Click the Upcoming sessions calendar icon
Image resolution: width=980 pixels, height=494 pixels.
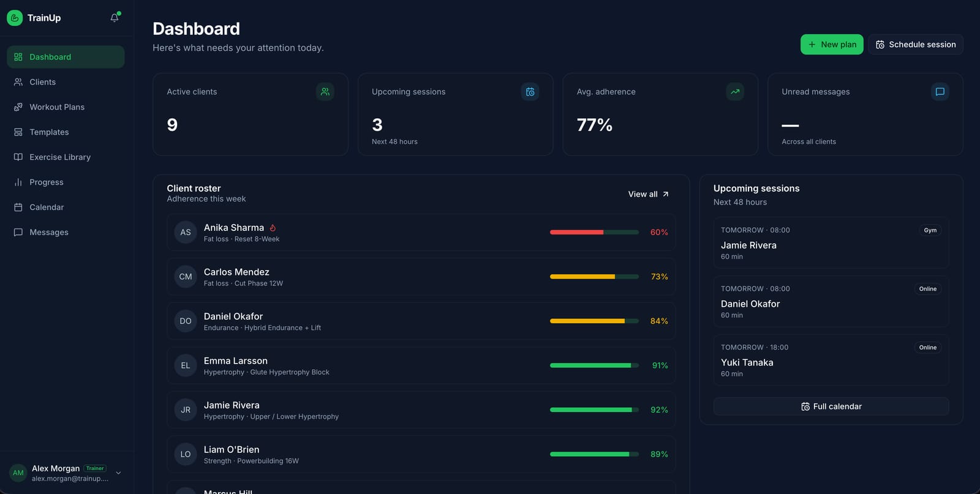[530, 92]
